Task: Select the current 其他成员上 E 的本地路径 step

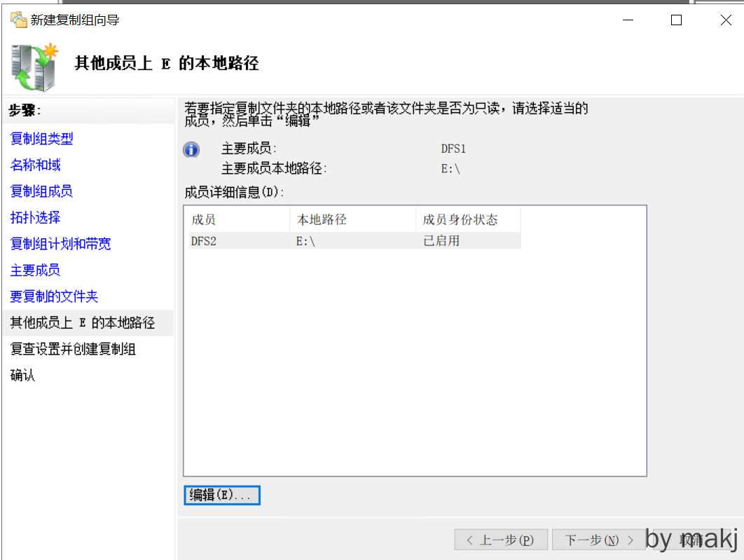Action: [x=82, y=323]
